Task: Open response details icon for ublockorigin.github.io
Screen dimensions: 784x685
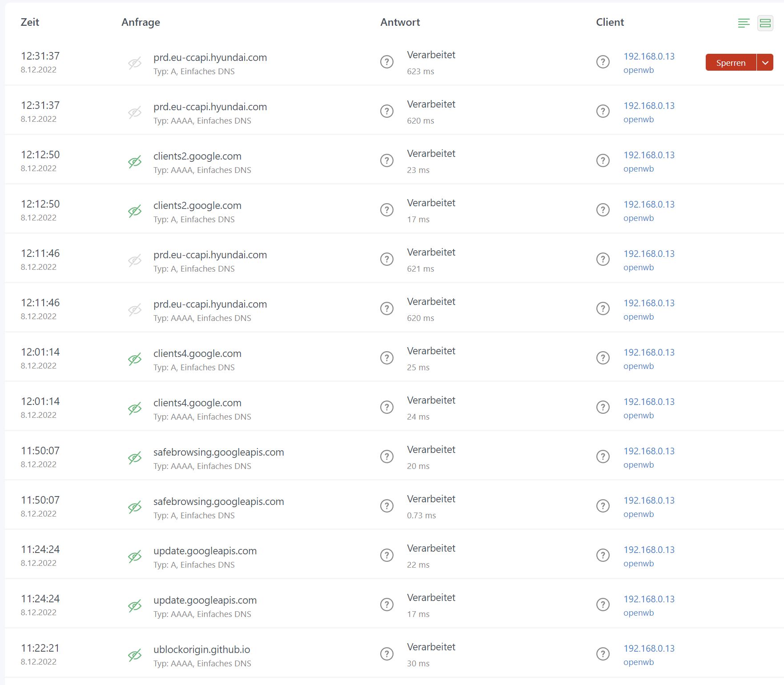Action: (x=387, y=654)
